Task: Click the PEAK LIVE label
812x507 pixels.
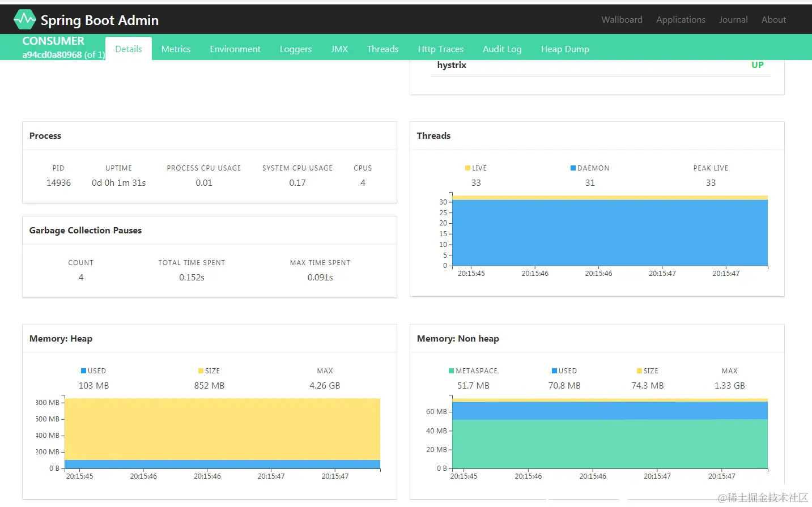Action: (x=711, y=168)
